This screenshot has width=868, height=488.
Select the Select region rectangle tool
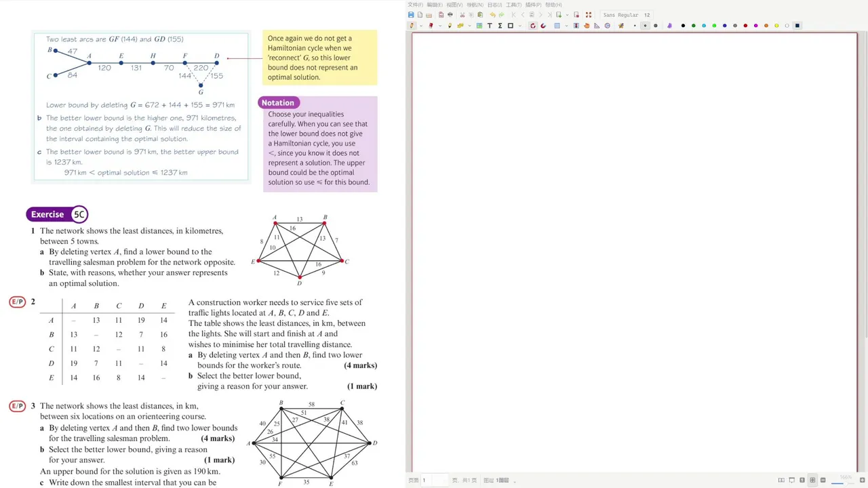tap(557, 25)
